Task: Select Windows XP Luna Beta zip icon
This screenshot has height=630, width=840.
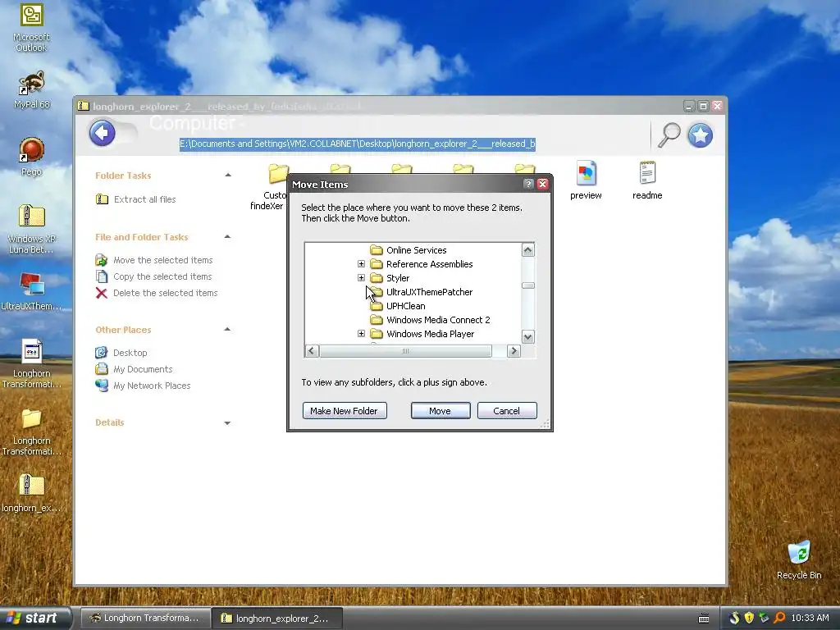Action: 32,217
